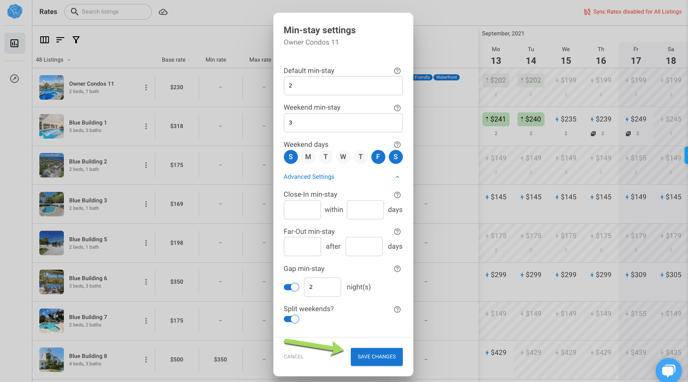
Task: Toggle Thursday as weekend day
Action: (x=361, y=157)
